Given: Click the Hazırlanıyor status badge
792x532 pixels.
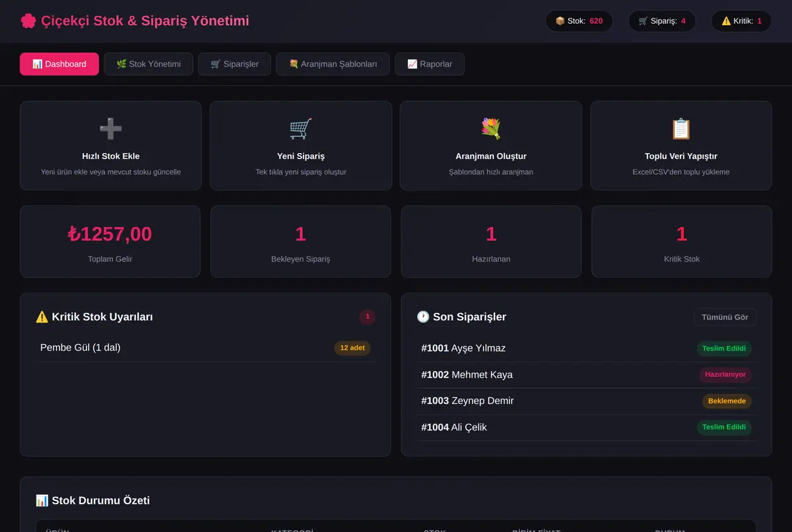Looking at the screenshot, I should coord(725,375).
